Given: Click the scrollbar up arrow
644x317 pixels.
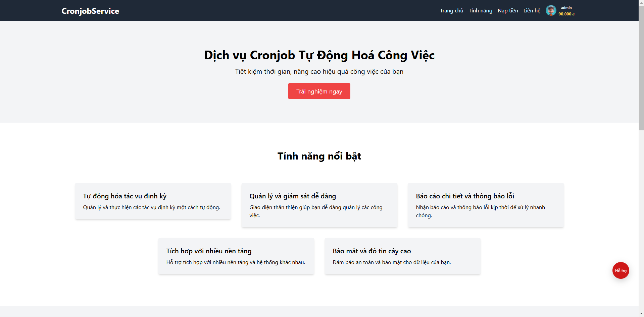Looking at the screenshot, I should (x=641, y=3).
